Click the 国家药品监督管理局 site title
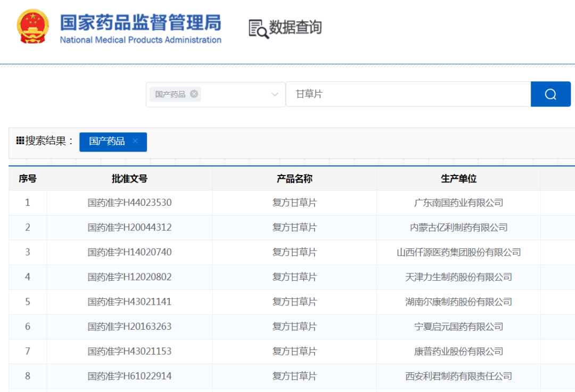The height and width of the screenshot is (392, 575). tap(141, 23)
